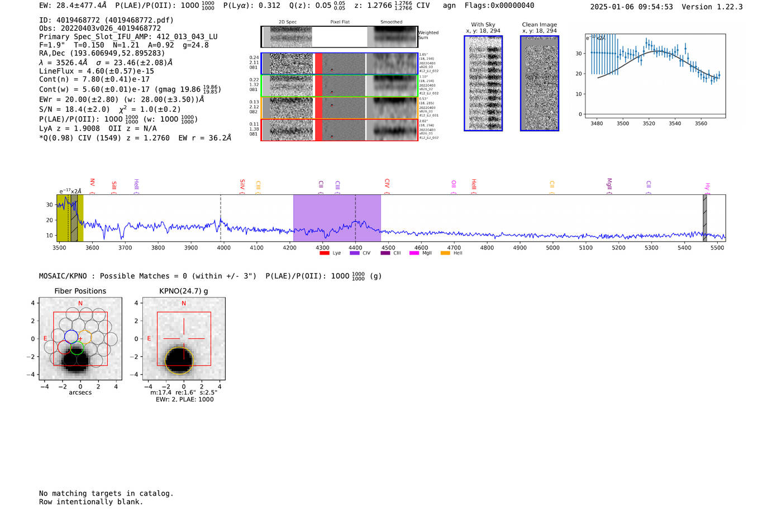Click the magenta OII line marker label
This screenshot has height=532, width=782.
[x=454, y=184]
